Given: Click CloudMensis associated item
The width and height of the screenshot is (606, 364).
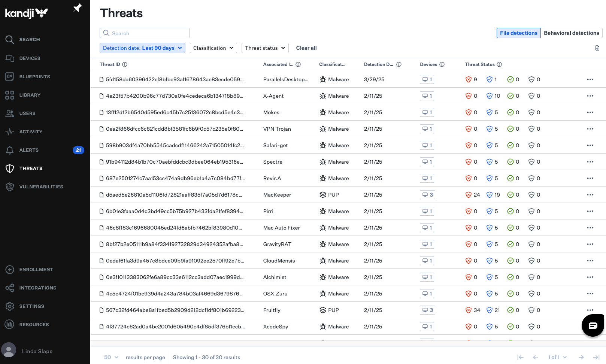Looking at the screenshot, I should (279, 261).
